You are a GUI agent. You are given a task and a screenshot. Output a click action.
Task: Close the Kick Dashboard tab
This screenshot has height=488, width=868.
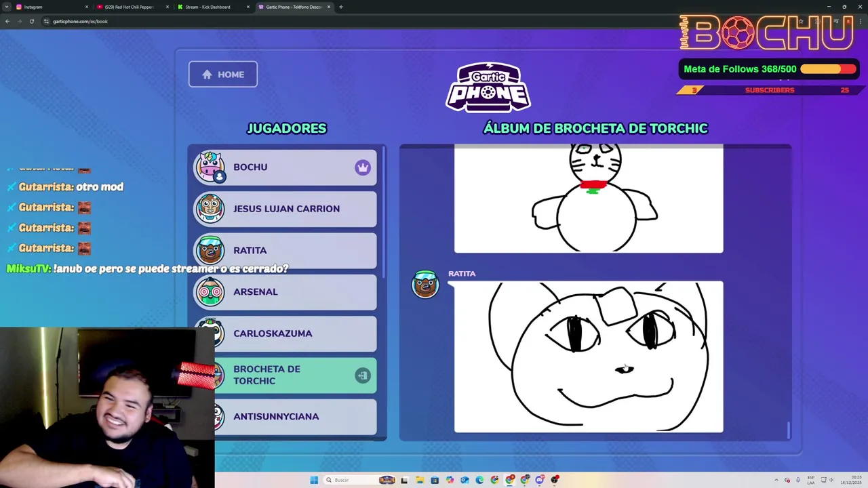click(248, 7)
